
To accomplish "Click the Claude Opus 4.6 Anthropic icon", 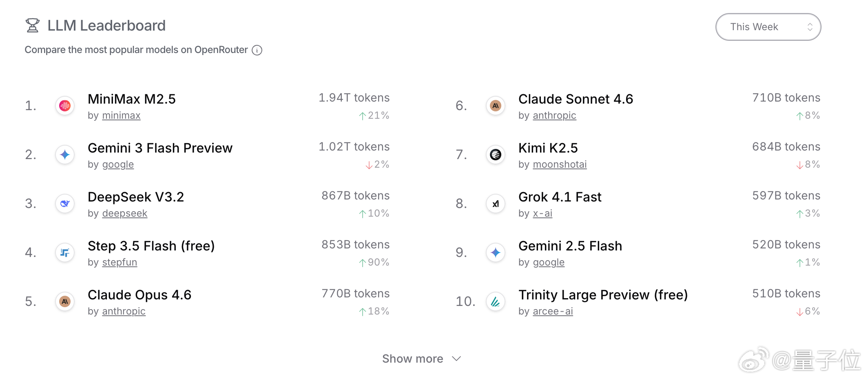I will (x=65, y=302).
